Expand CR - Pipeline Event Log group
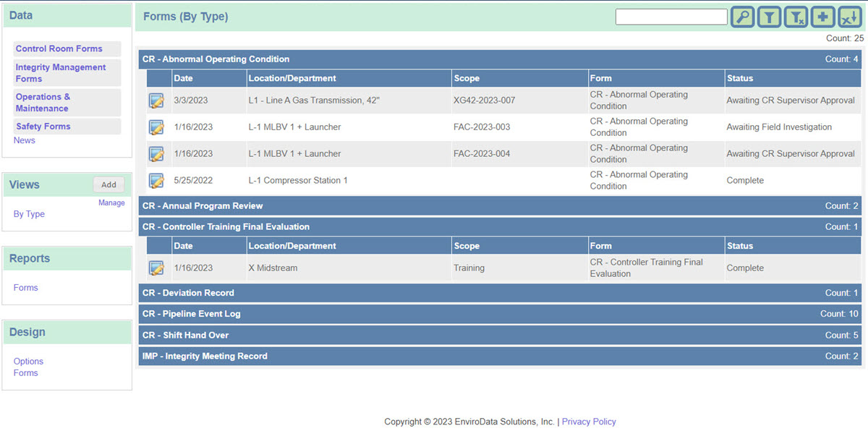This screenshot has width=868, height=431. coord(500,314)
